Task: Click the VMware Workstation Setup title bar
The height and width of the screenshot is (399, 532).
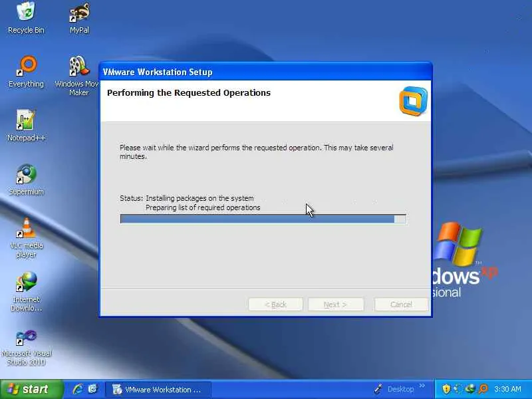Action: (265, 72)
